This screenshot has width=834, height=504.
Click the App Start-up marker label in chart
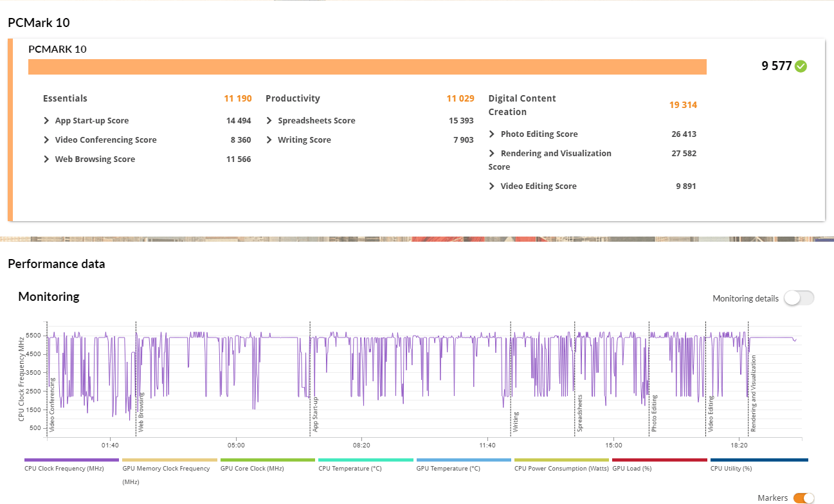(315, 413)
